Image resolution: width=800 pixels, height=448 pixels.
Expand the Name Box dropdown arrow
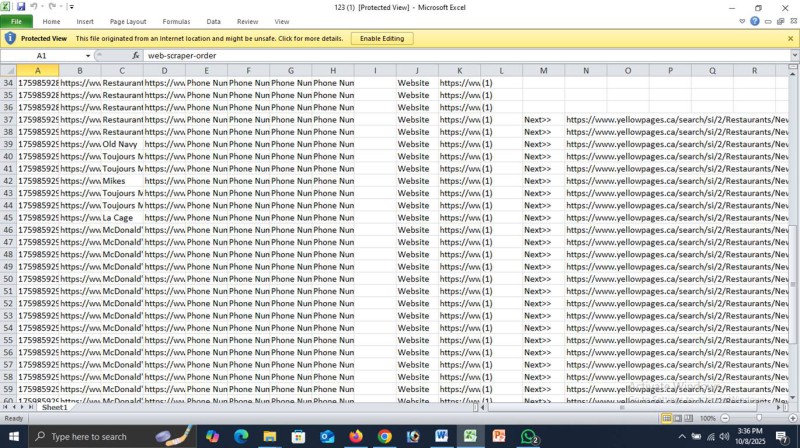[88, 56]
